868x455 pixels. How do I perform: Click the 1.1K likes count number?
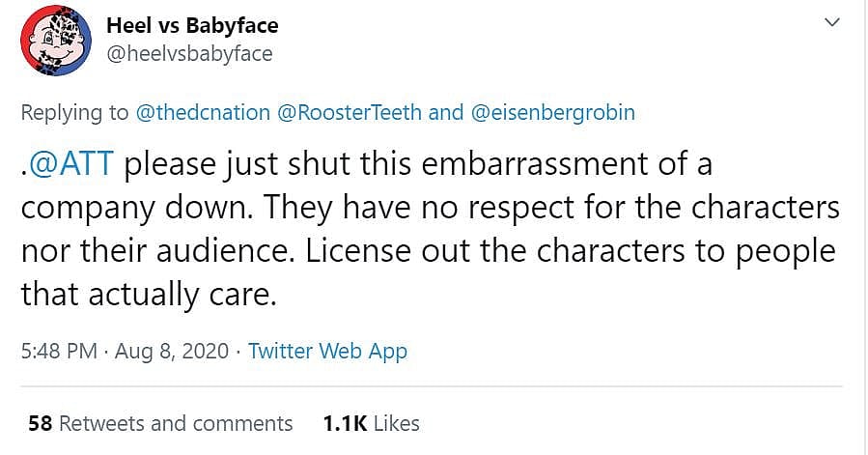point(343,423)
